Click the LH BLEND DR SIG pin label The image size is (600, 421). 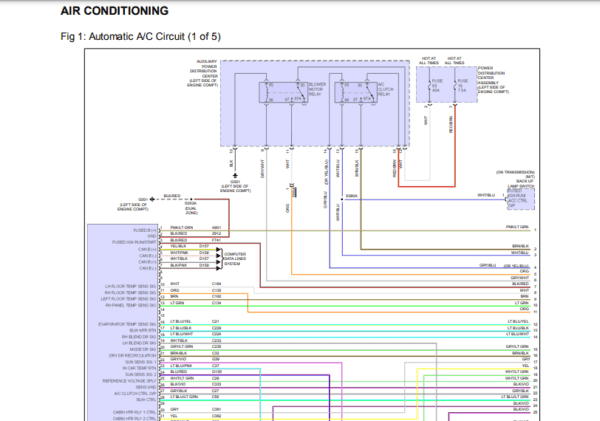click(139, 343)
